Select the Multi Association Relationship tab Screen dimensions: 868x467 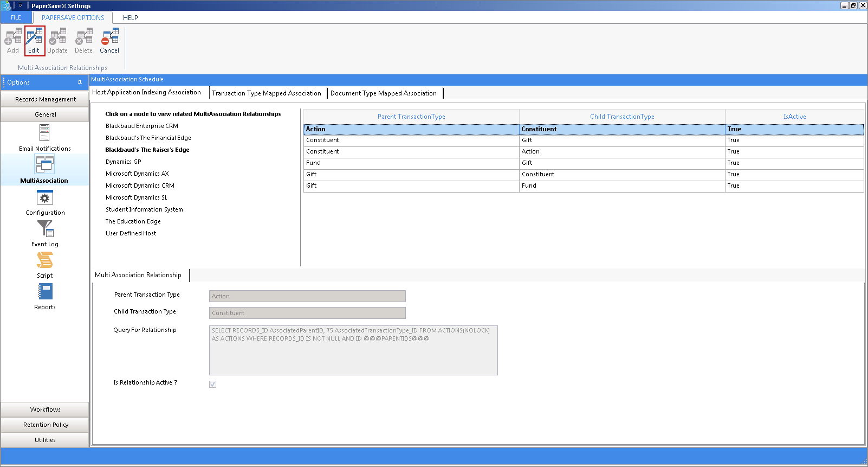coord(138,275)
